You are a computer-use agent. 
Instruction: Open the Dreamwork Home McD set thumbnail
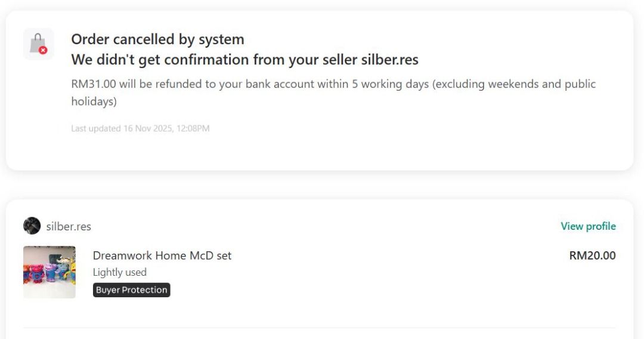pyautogui.click(x=49, y=272)
